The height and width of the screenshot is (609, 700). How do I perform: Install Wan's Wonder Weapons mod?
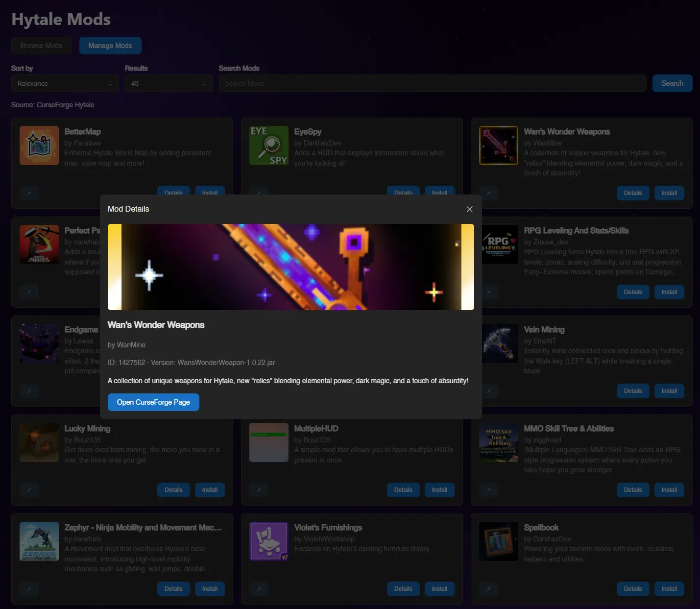tap(669, 193)
